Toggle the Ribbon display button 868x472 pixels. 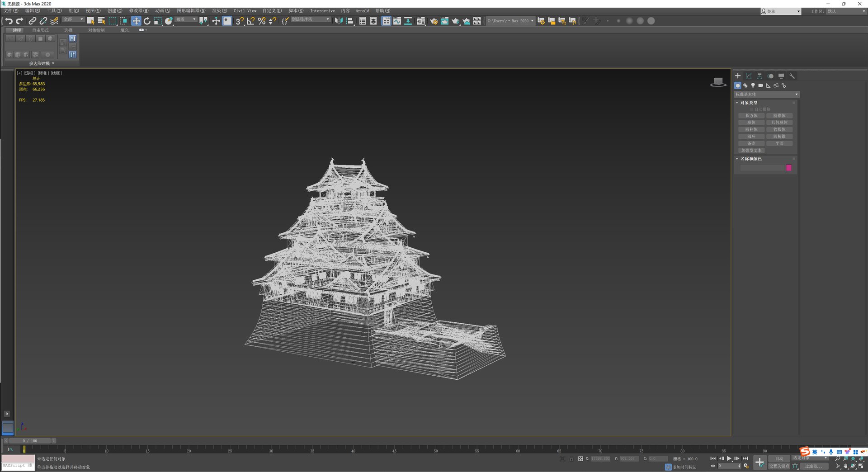point(386,21)
